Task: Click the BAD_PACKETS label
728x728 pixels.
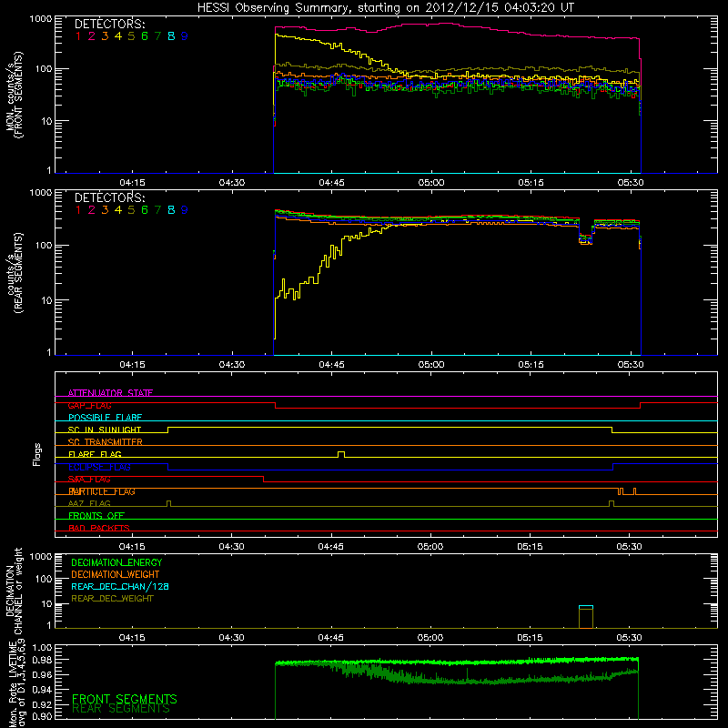Action: coord(99,528)
